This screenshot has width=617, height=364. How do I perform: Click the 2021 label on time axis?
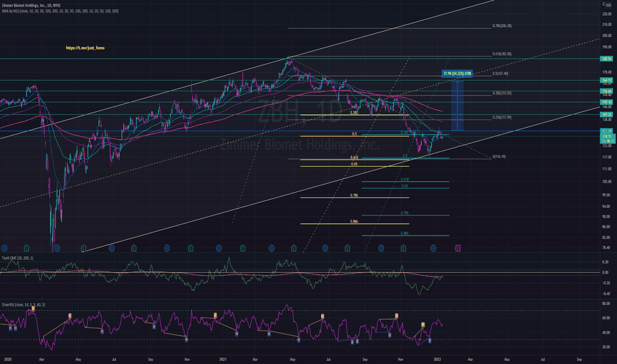(223, 359)
